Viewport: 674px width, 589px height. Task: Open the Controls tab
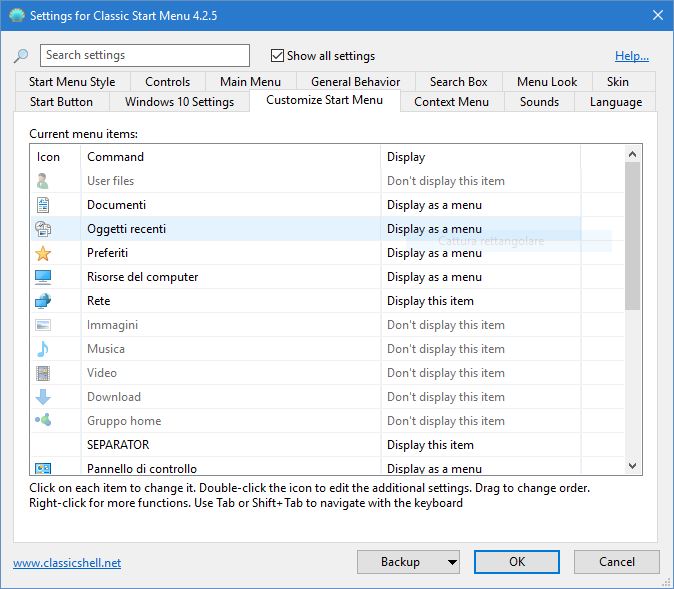(x=168, y=82)
